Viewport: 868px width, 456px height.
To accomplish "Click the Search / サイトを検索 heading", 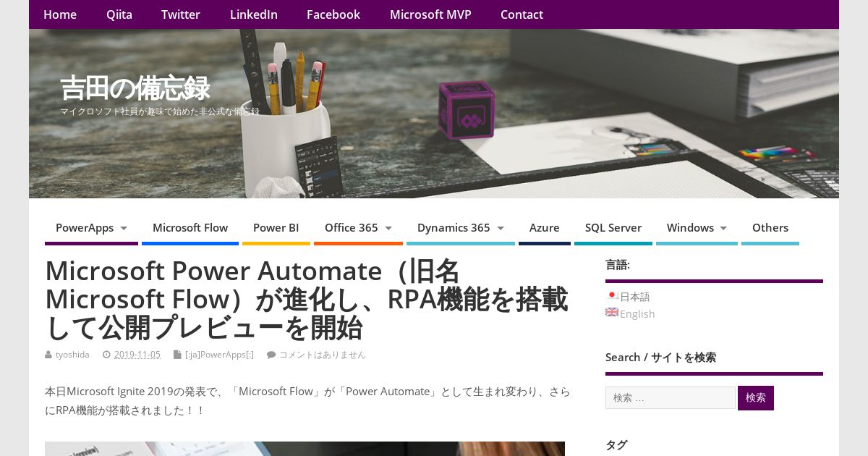I will pos(660,358).
